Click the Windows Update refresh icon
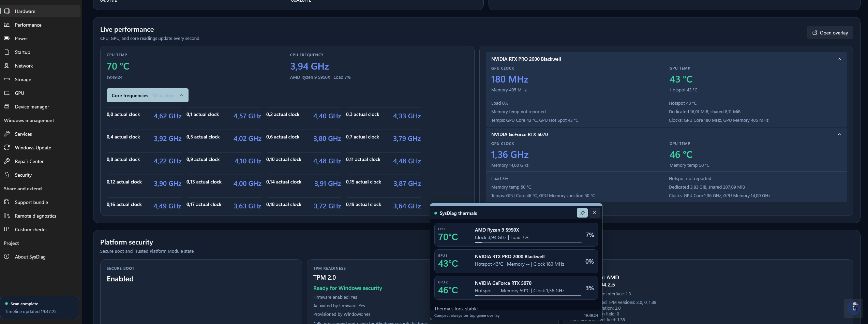Screen dimensions: 868x324 pyautogui.click(x=7, y=147)
